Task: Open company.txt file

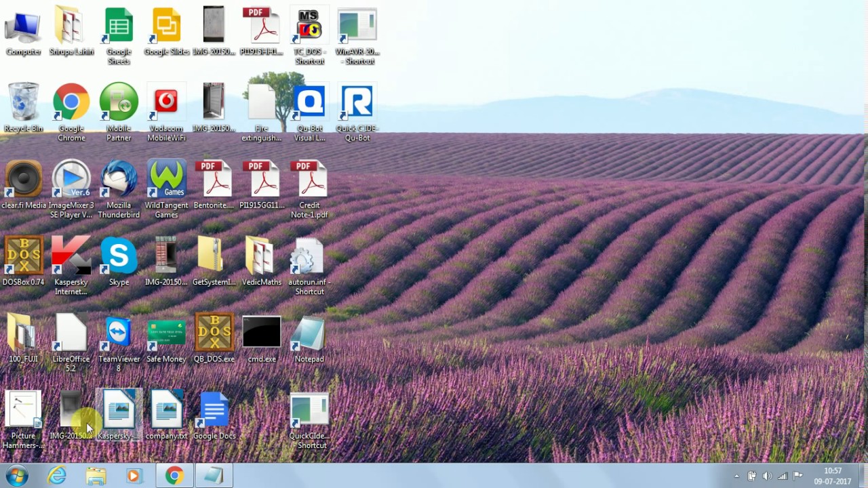Action: (x=166, y=415)
